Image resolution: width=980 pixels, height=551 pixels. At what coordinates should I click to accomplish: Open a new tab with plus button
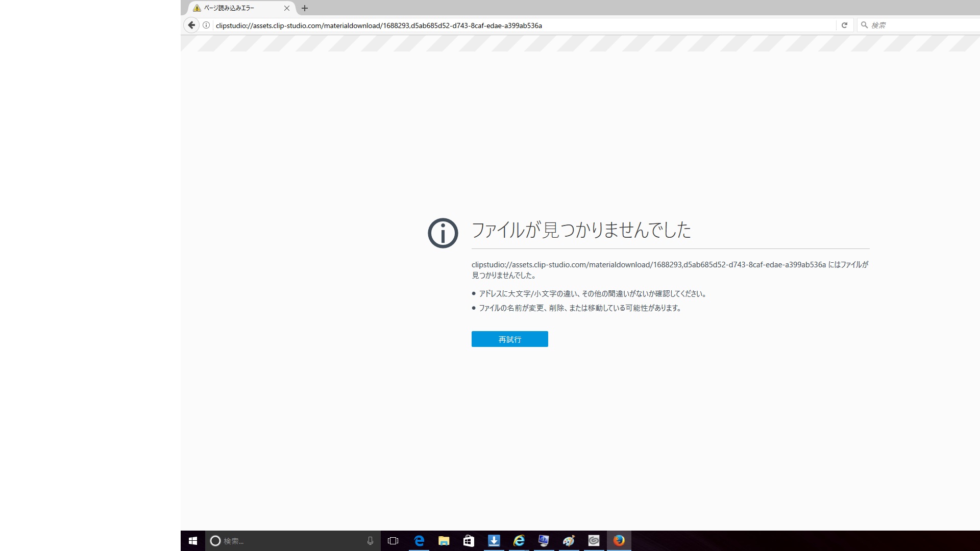pyautogui.click(x=305, y=8)
